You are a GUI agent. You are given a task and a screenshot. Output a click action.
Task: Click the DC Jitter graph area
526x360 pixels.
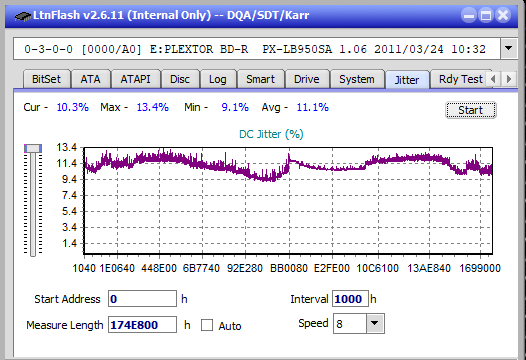point(288,200)
